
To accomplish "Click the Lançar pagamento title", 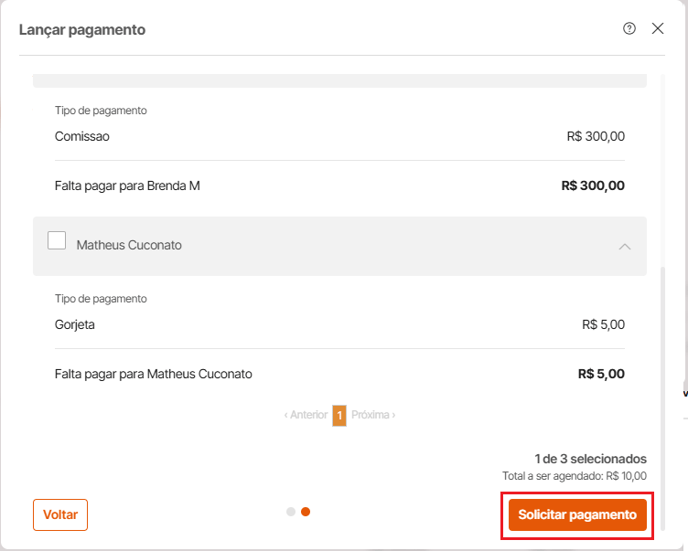I will (82, 30).
